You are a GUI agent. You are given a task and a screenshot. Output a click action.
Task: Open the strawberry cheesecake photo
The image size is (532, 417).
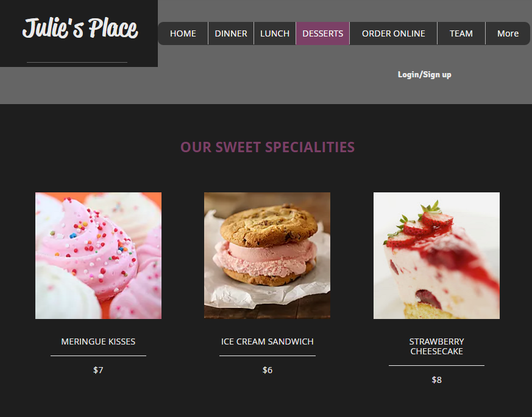pyautogui.click(x=436, y=256)
